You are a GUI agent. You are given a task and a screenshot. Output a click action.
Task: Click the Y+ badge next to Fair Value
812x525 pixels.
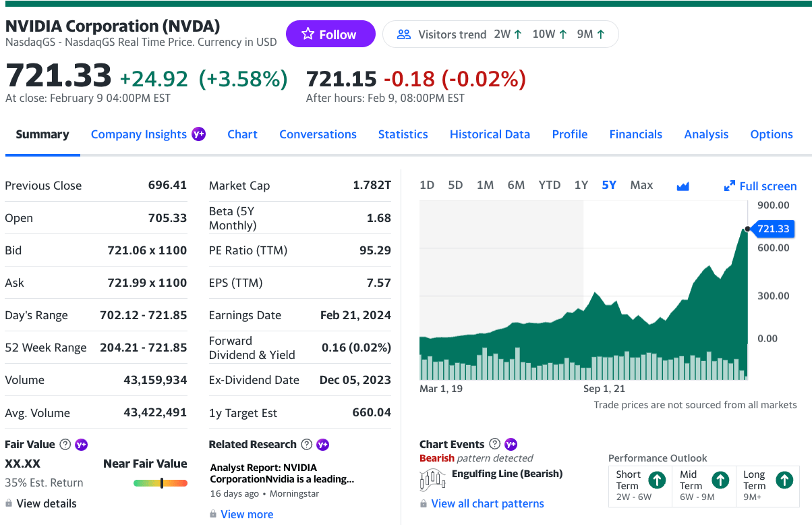82,444
